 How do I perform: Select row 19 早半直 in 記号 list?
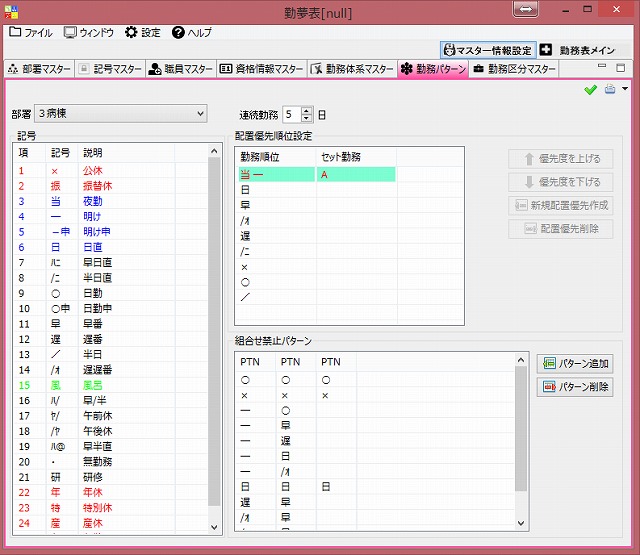(x=110, y=446)
